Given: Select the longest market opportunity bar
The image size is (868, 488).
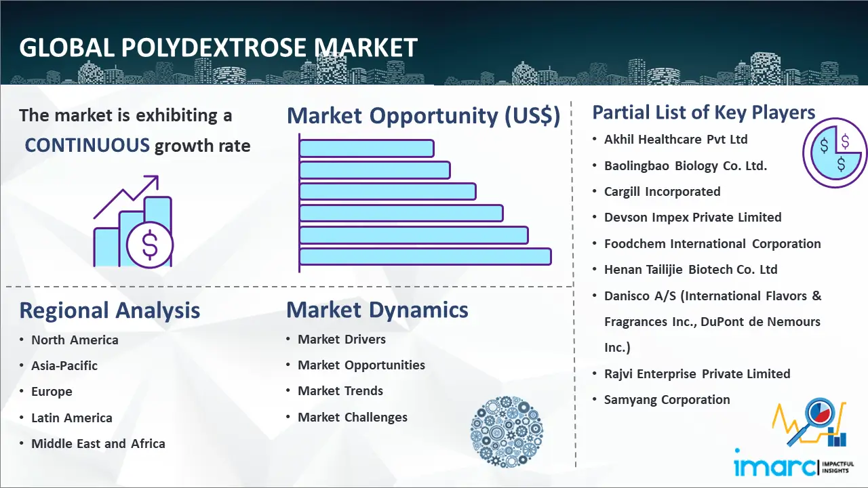Looking at the screenshot, I should 425,256.
